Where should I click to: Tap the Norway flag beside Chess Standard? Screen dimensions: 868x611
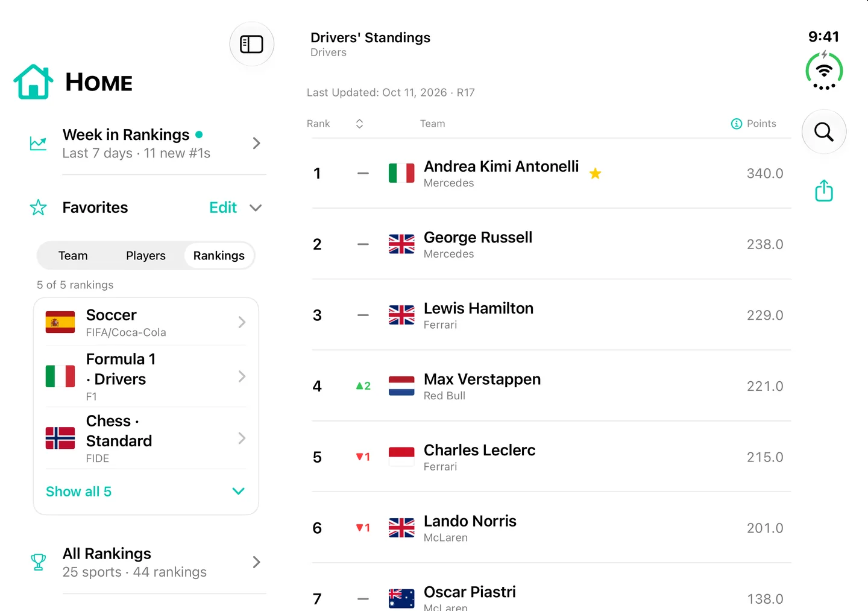tap(60, 438)
